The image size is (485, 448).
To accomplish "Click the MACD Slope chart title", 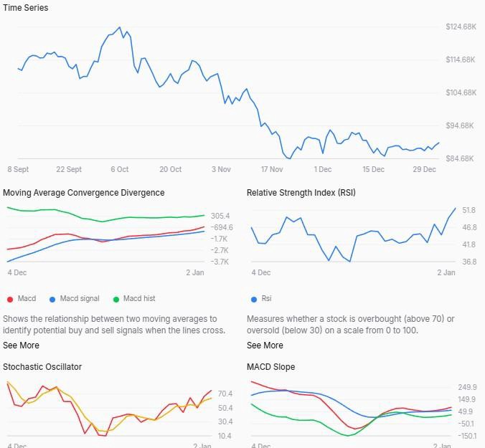I will click(x=270, y=367).
